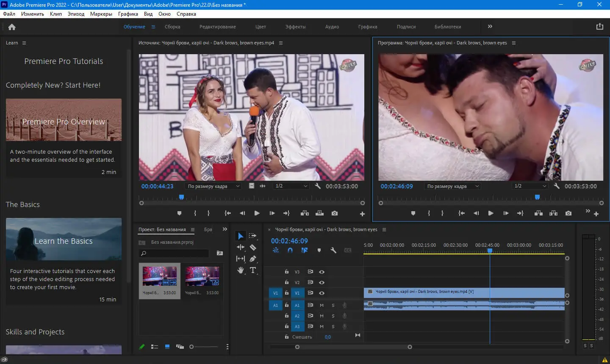610x364 pixels.
Task: Select the Razor tool
Action: tap(252, 247)
